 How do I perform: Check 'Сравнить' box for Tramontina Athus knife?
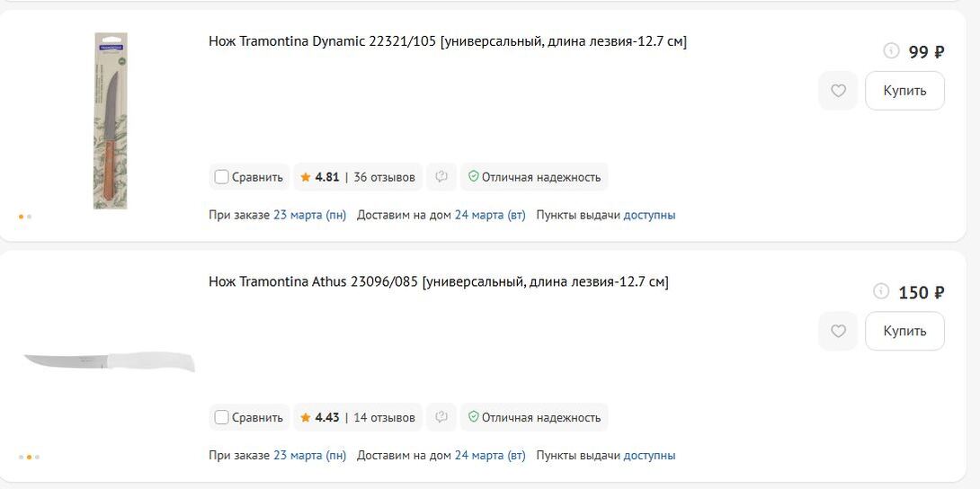[221, 417]
